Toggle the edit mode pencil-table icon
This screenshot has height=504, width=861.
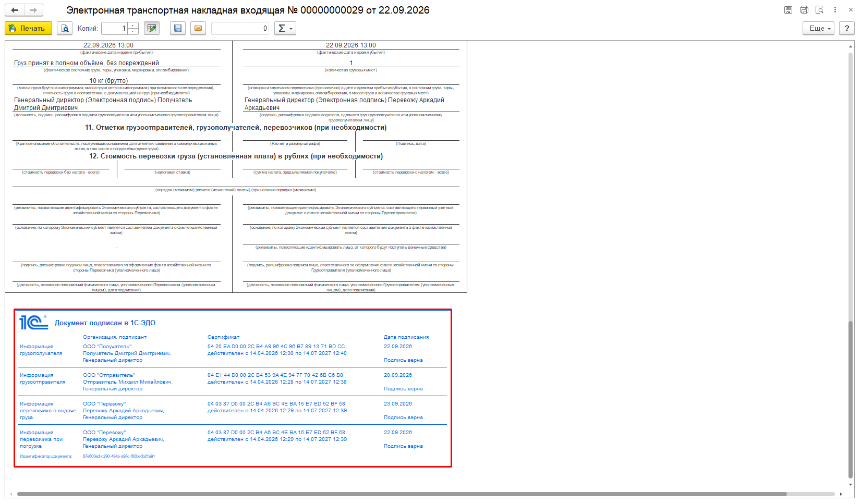[152, 28]
